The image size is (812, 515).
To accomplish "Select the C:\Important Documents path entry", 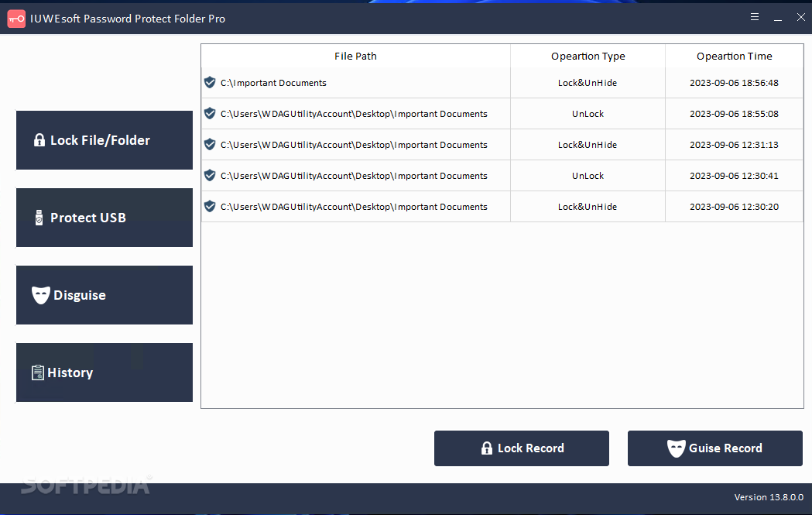I will pos(273,83).
